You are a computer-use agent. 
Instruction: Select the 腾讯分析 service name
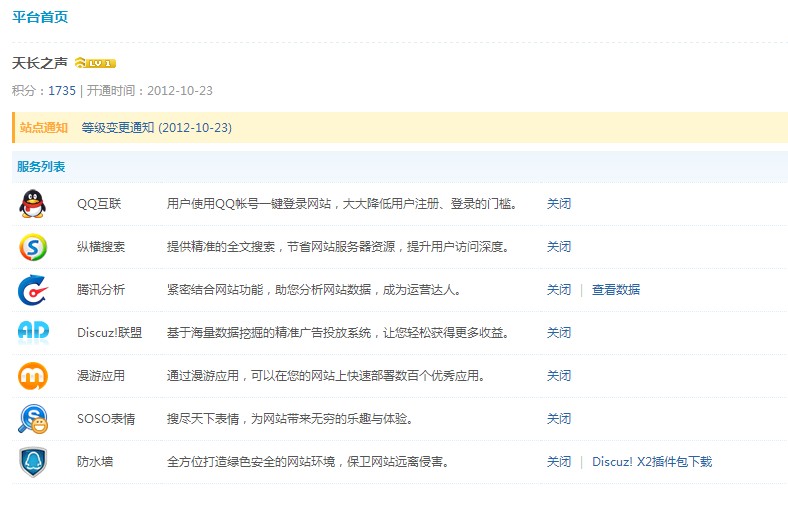(x=101, y=290)
